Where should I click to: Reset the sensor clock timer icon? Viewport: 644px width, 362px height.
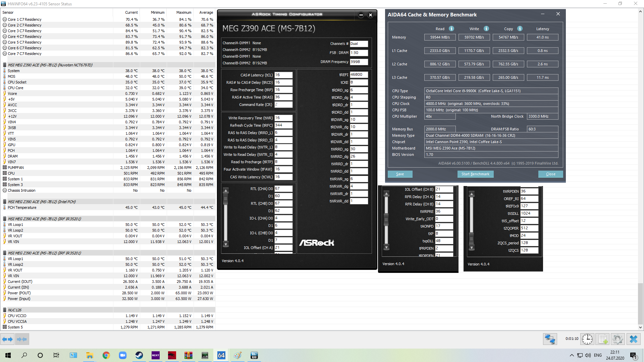587,339
